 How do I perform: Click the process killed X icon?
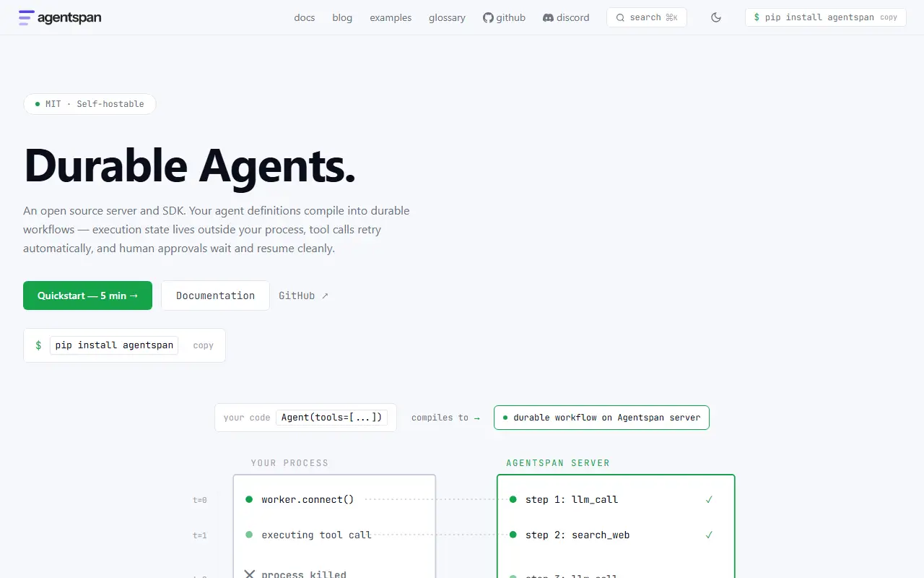(x=250, y=574)
